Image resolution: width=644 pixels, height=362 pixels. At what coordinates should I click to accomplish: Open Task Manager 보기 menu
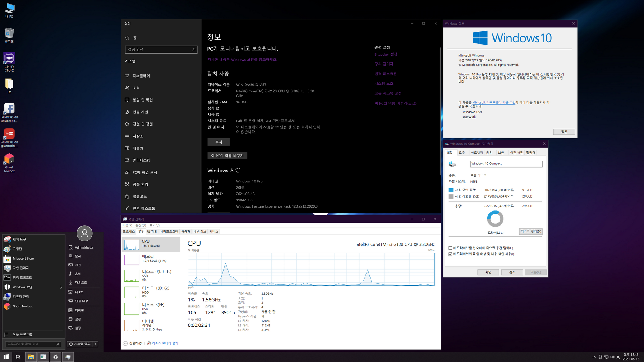pyautogui.click(x=154, y=225)
